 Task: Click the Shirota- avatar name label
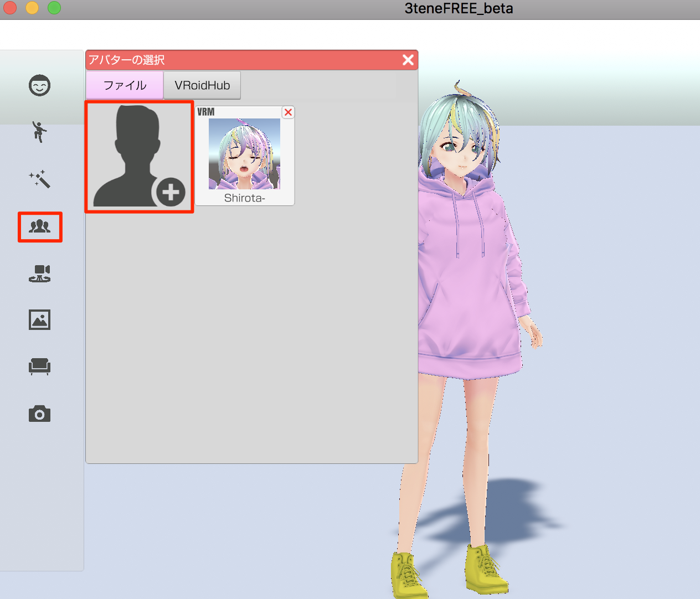[244, 198]
